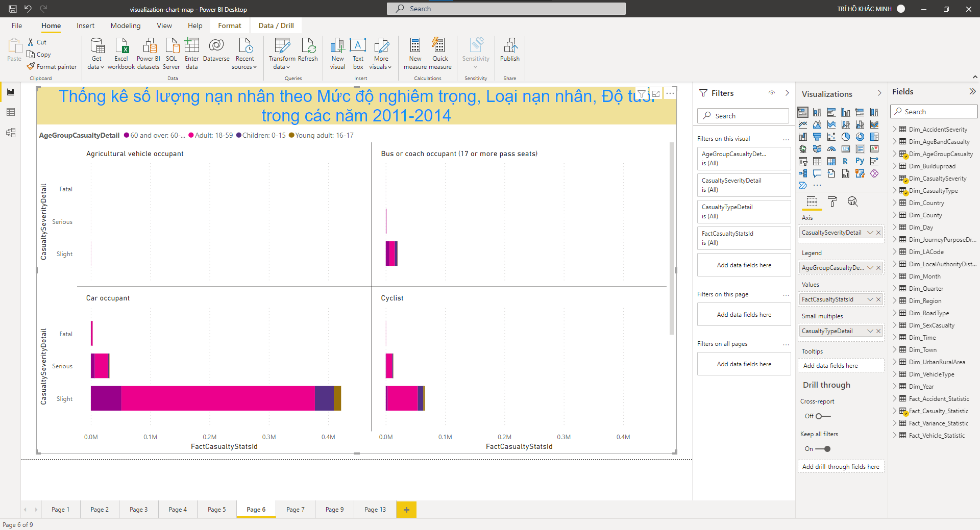980x530 pixels.
Task: Collapse the Fields pane
Action: [x=972, y=92]
